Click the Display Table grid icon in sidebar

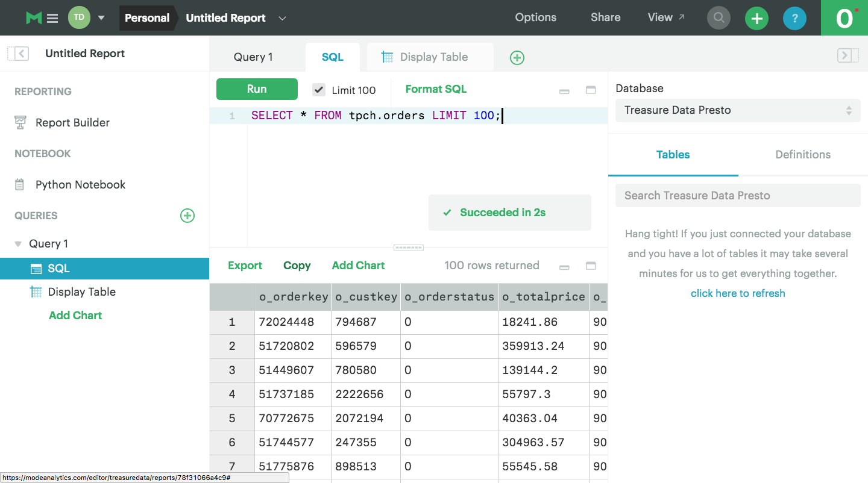pos(36,292)
